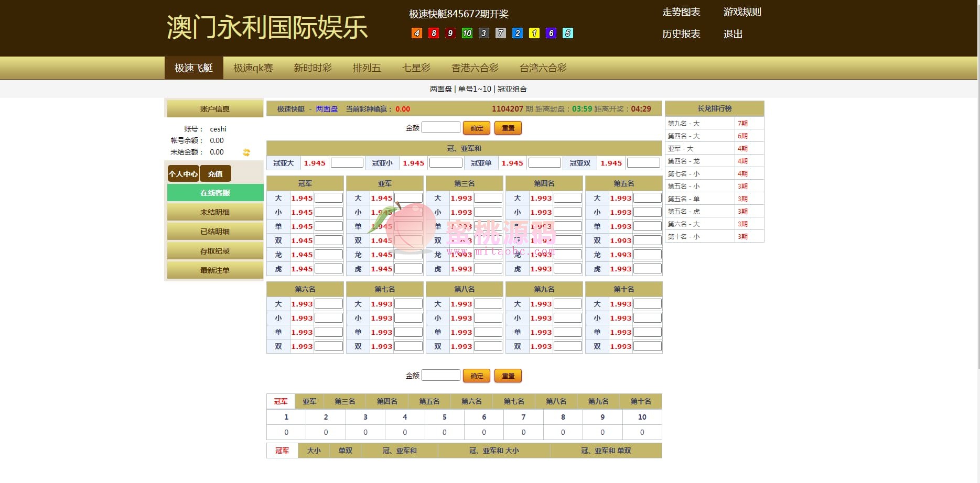980x483 pixels.
Task: Click the 冠亚大 bet input box
Action: pyautogui.click(x=347, y=163)
